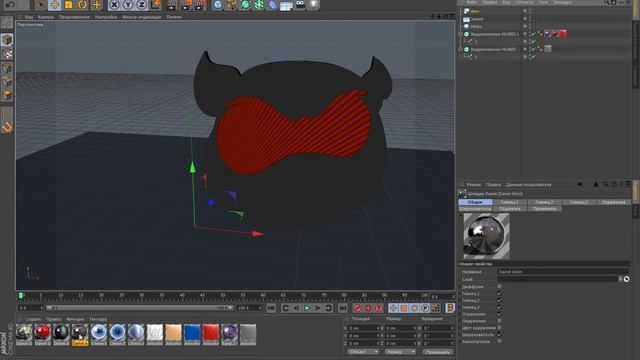Viewport: 640px width, 360px height.
Task: Activate the Rotate tool
Action: tap(82, 5)
